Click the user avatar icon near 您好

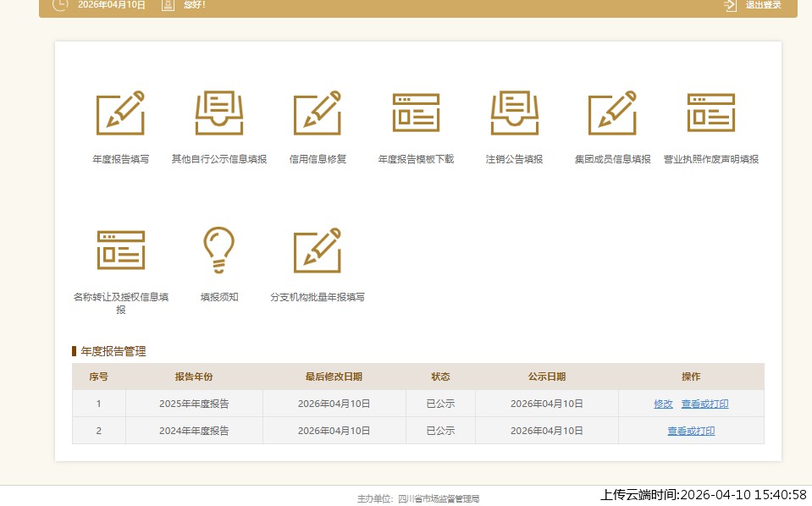[167, 6]
